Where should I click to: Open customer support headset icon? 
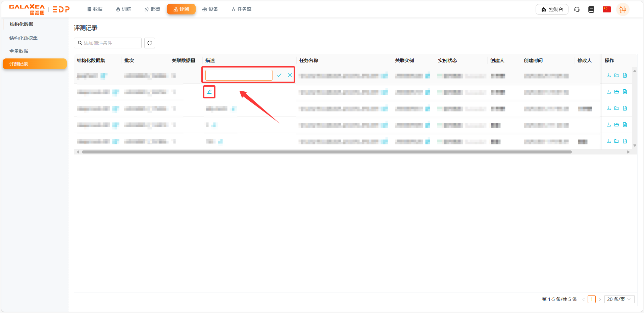point(577,9)
